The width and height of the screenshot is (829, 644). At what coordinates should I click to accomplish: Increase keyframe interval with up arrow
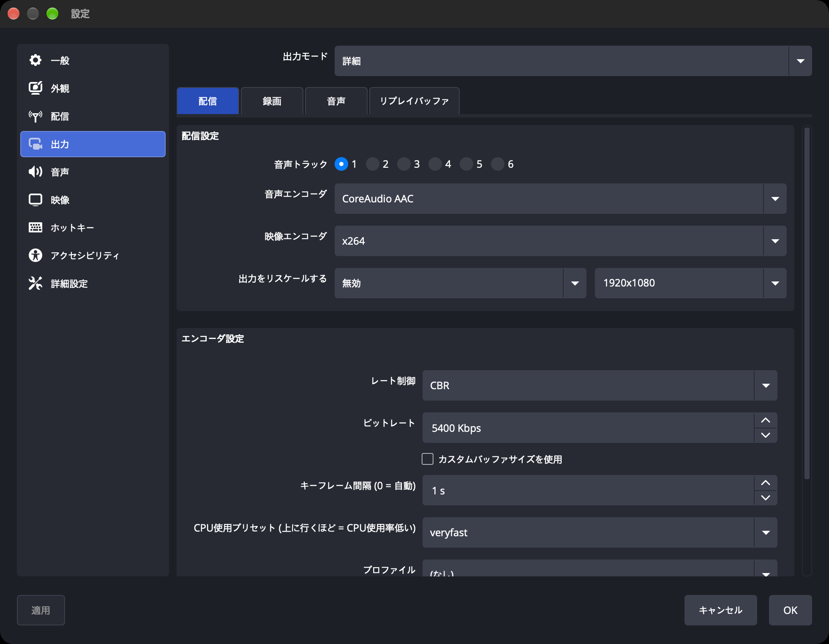click(x=766, y=483)
